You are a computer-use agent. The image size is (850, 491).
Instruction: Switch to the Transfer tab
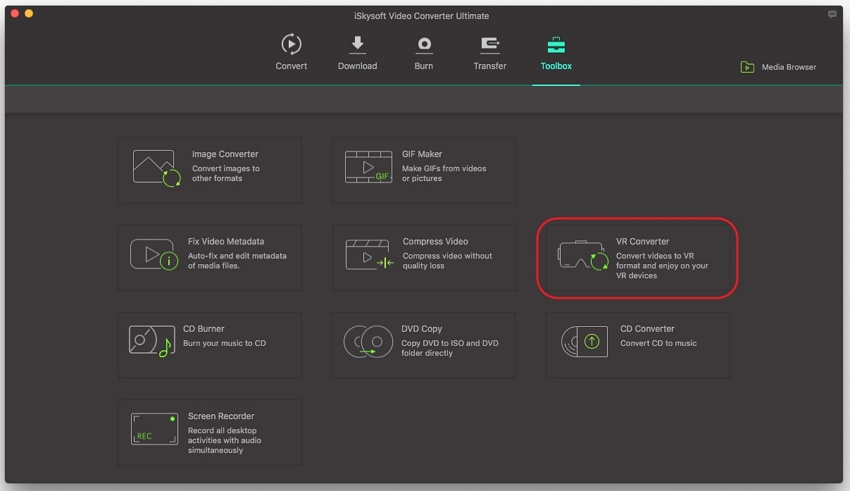(490, 53)
